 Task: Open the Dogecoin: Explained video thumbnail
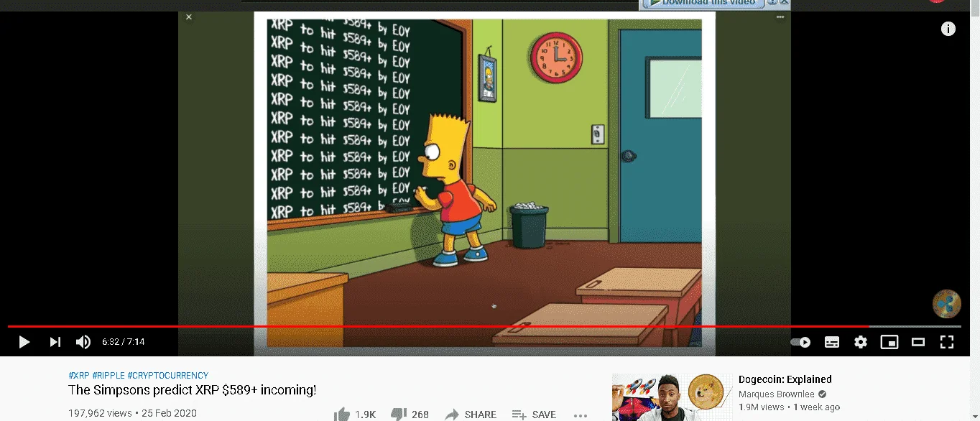[x=672, y=397]
